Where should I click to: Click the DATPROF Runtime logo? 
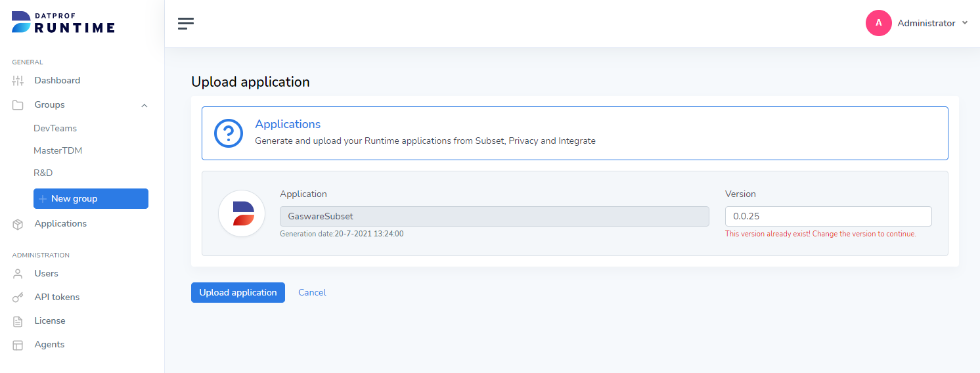click(63, 22)
